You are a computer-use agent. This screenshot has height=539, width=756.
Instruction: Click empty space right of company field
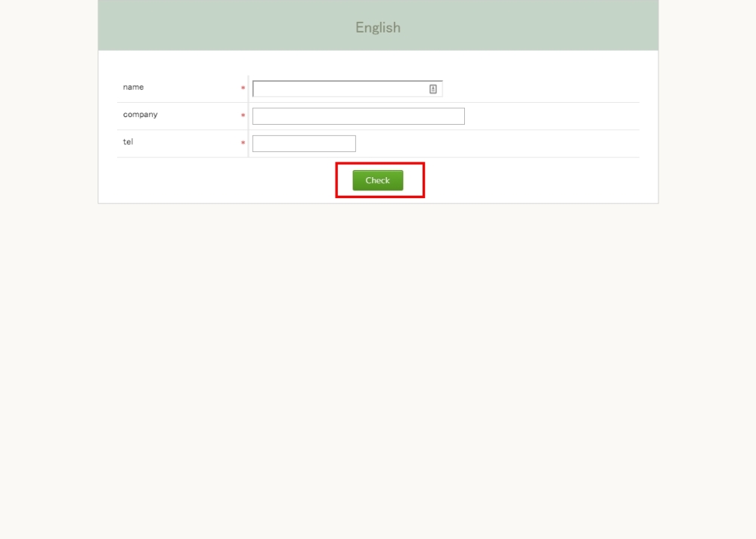click(552, 116)
